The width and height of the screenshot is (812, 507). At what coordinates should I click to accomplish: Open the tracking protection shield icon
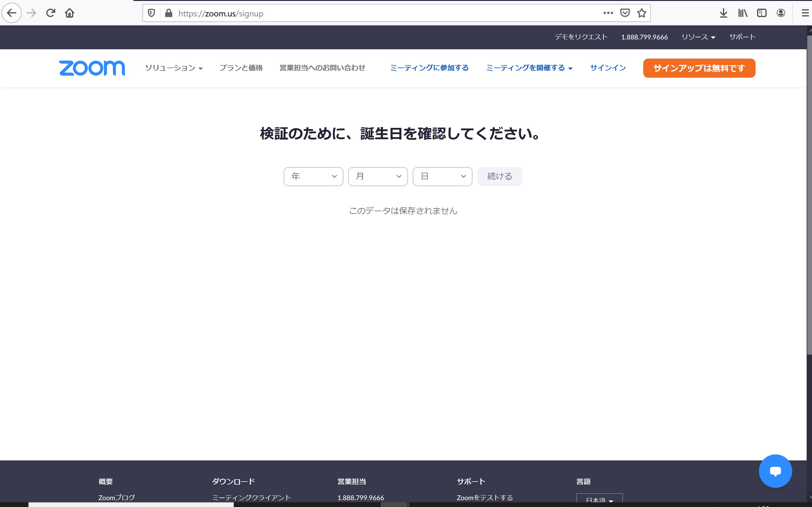click(x=151, y=13)
